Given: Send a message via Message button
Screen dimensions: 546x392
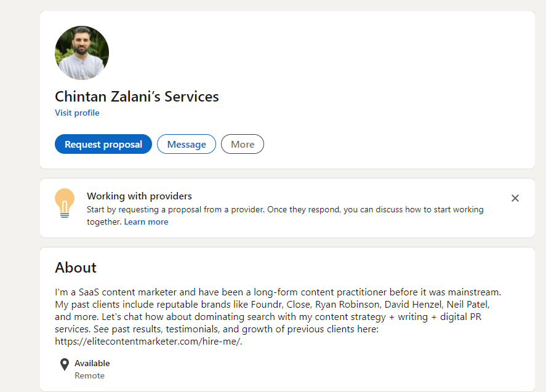Looking at the screenshot, I should (187, 144).
